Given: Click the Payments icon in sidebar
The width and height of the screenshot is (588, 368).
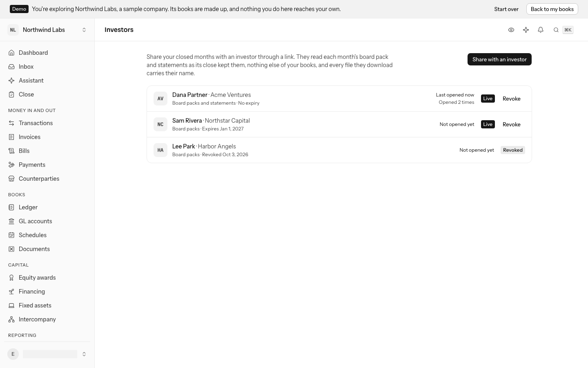Looking at the screenshot, I should click(x=11, y=165).
